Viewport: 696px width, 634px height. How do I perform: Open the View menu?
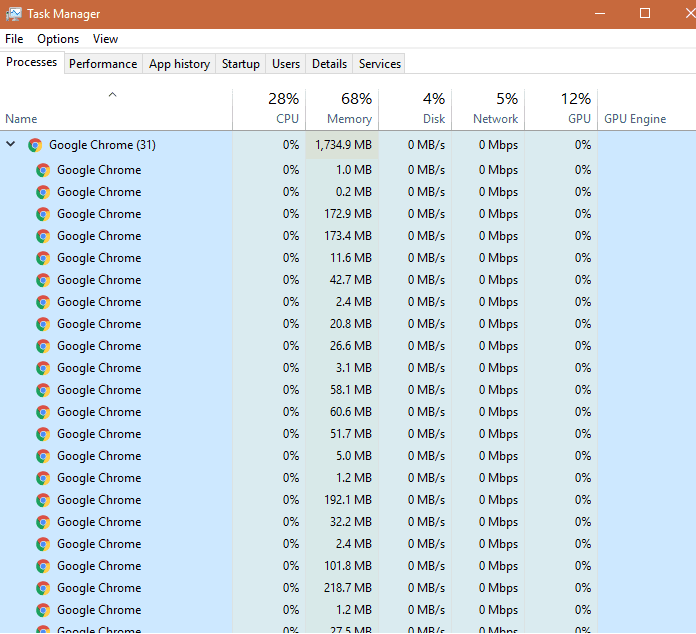[x=105, y=39]
